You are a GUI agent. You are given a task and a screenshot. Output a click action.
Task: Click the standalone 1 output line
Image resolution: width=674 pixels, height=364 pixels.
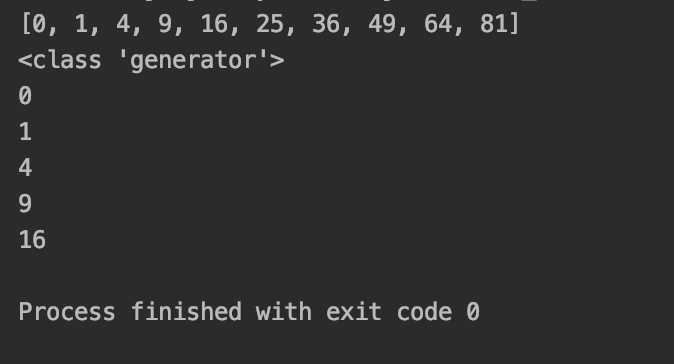click(x=25, y=132)
